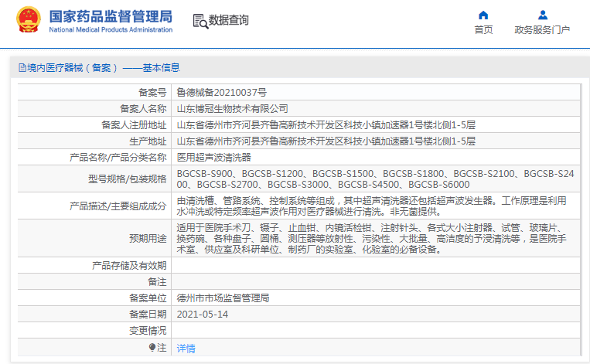Image resolution: width=590 pixels, height=364 pixels.
Task: Go to 首页 home page link
Action: coord(483,29)
